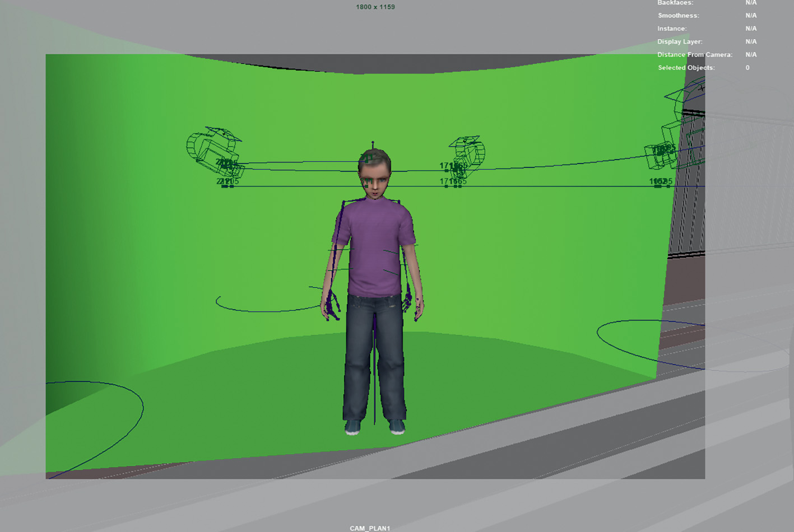Click the Smoothness HUD entry
This screenshot has width=794, height=532.
(678, 16)
